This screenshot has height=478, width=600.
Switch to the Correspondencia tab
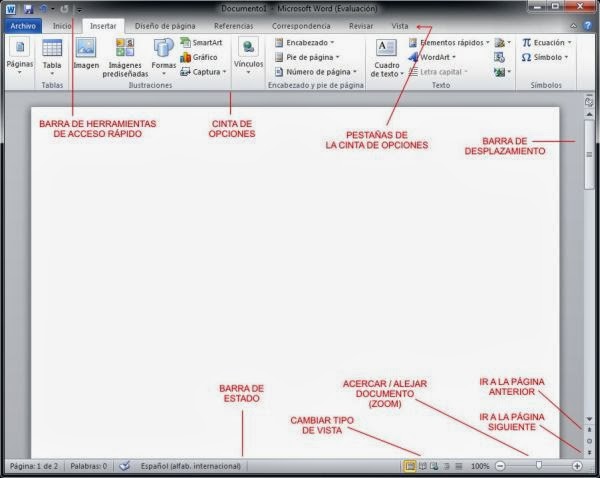tap(301, 26)
